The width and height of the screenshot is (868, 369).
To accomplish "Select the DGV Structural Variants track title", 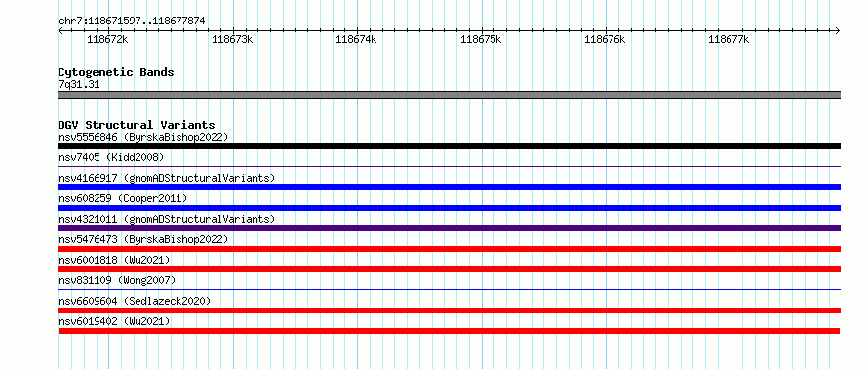I will pyautogui.click(x=137, y=125).
